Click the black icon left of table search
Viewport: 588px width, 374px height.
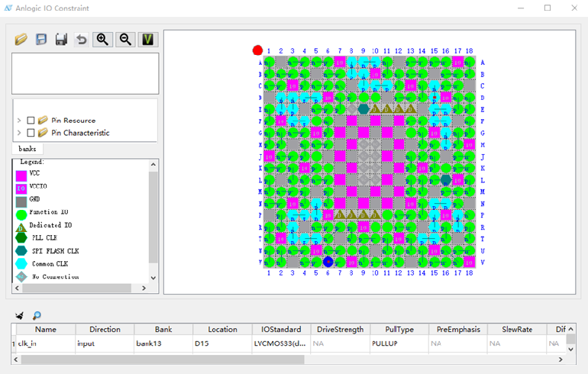20,315
